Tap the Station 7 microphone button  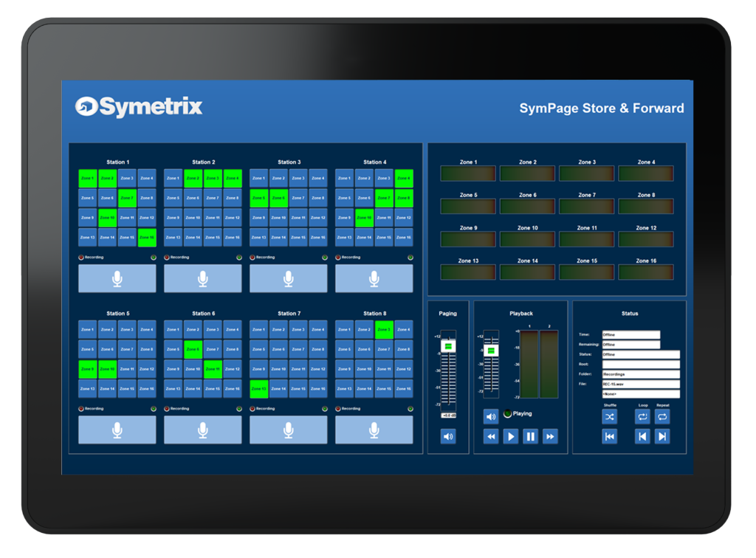[289, 430]
